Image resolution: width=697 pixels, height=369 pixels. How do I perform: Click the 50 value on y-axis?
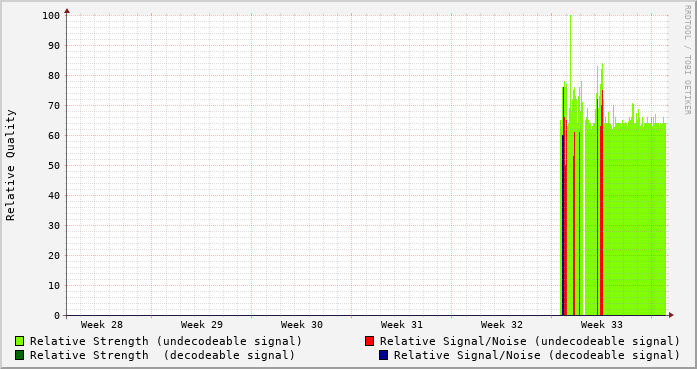[54, 165]
